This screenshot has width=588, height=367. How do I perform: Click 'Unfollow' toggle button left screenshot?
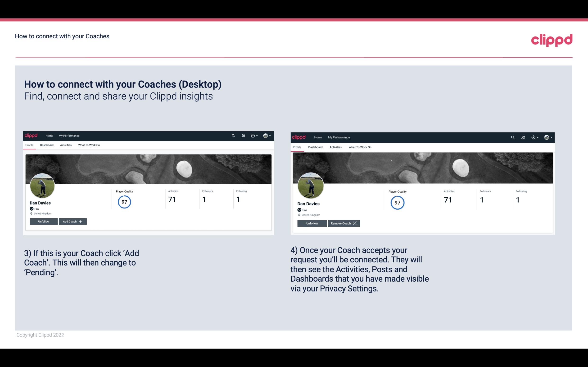44,221
